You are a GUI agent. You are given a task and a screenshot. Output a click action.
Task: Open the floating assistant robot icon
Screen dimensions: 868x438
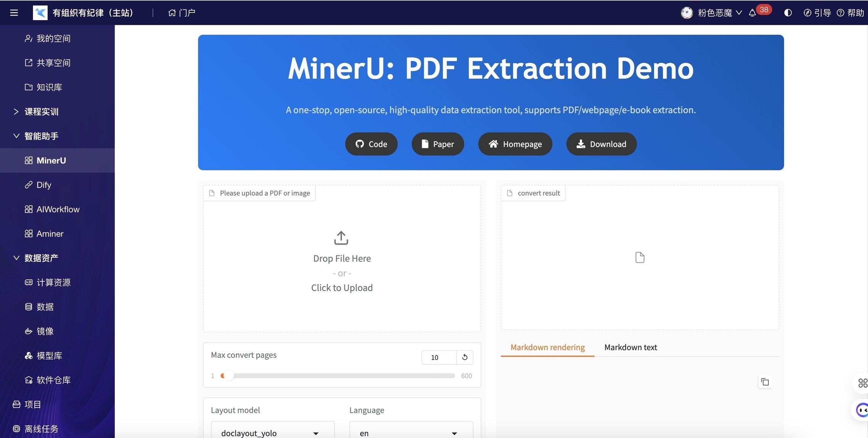[862, 410]
